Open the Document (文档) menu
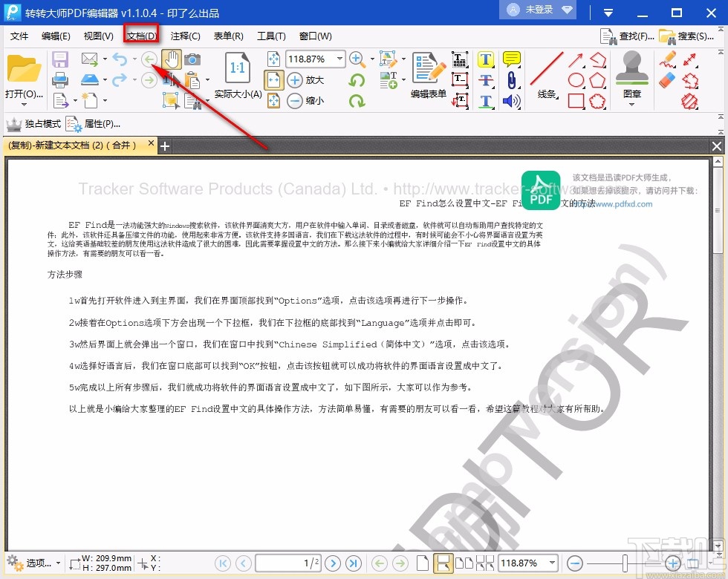728x579 pixels. pos(142,36)
